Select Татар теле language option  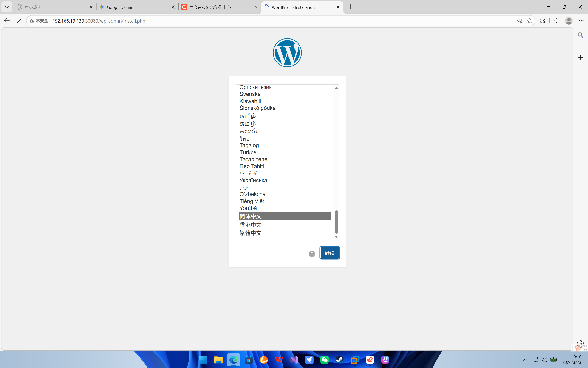[285, 159]
